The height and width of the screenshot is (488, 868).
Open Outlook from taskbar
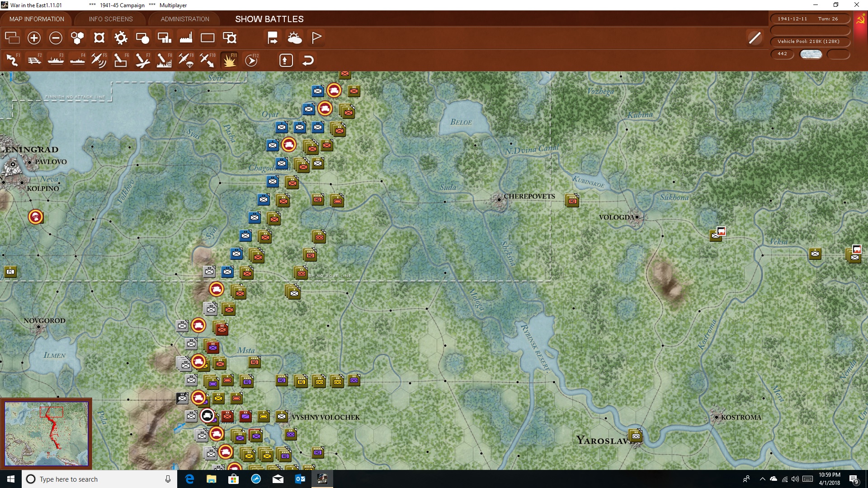pos(300,479)
